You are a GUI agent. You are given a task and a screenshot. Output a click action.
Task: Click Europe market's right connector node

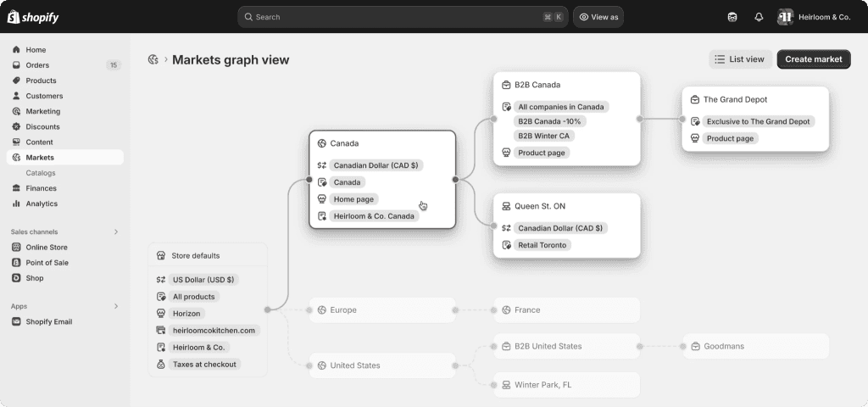point(455,310)
